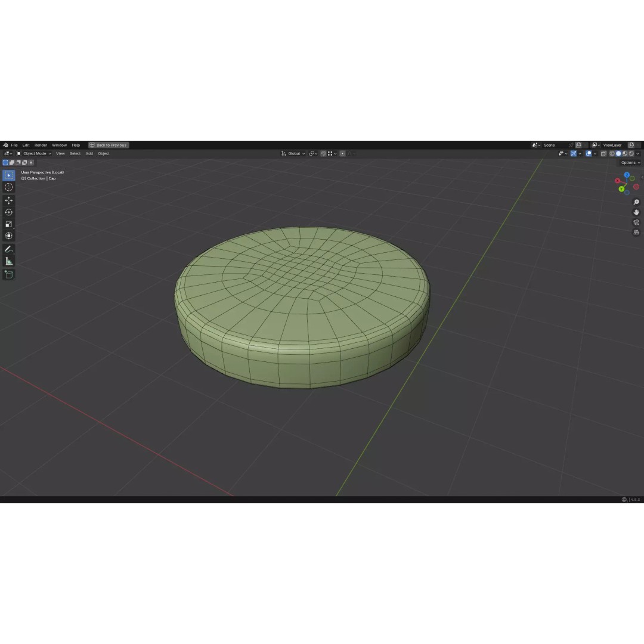644x644 pixels.
Task: Click the Pan view hand icon
Action: pyautogui.click(x=636, y=212)
